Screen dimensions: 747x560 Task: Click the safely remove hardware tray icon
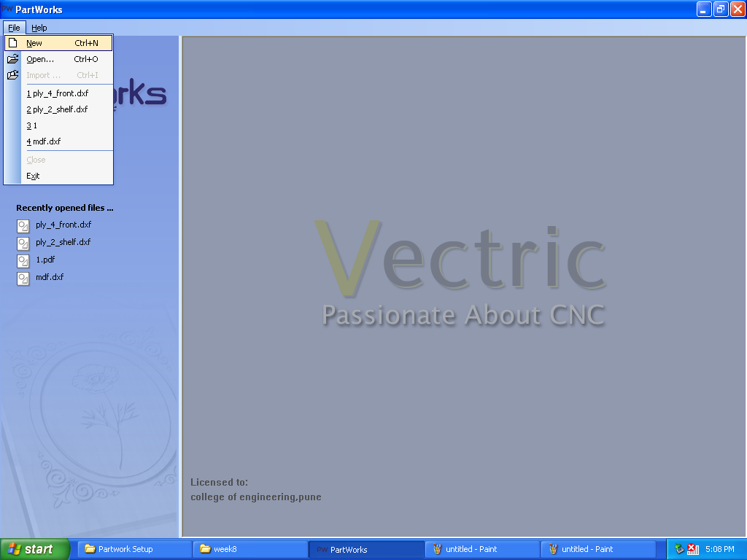[679, 550]
